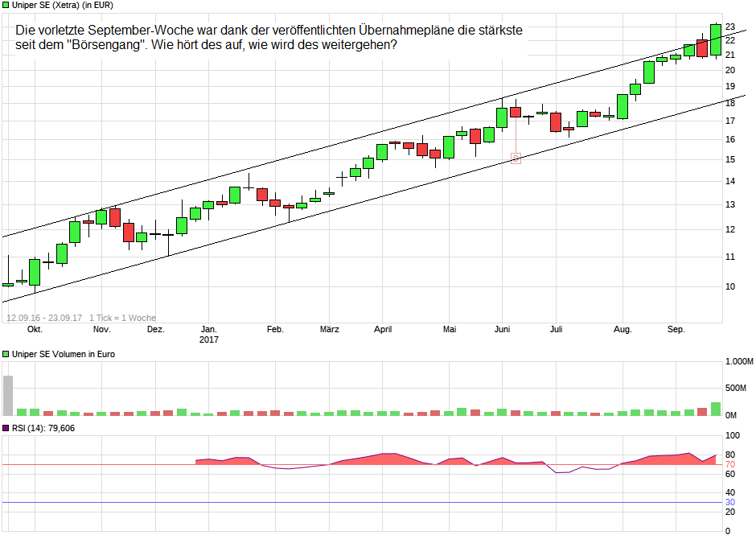Click the tall gray first volume bar
The image size is (756, 539).
coord(8,395)
